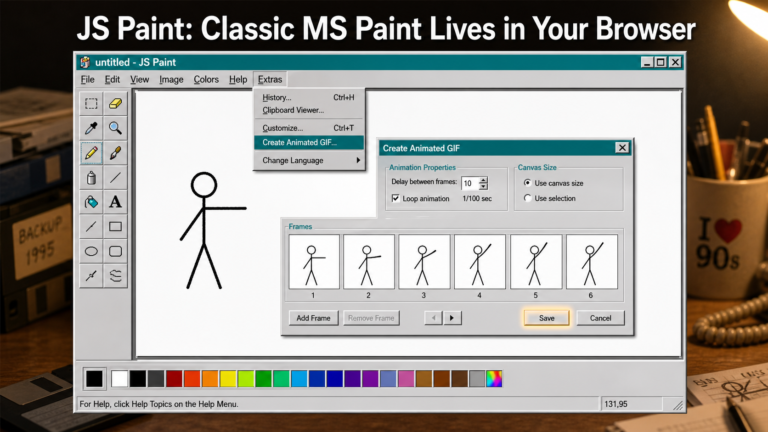768x432 pixels.
Task: Select the Text tool
Action: point(115,202)
